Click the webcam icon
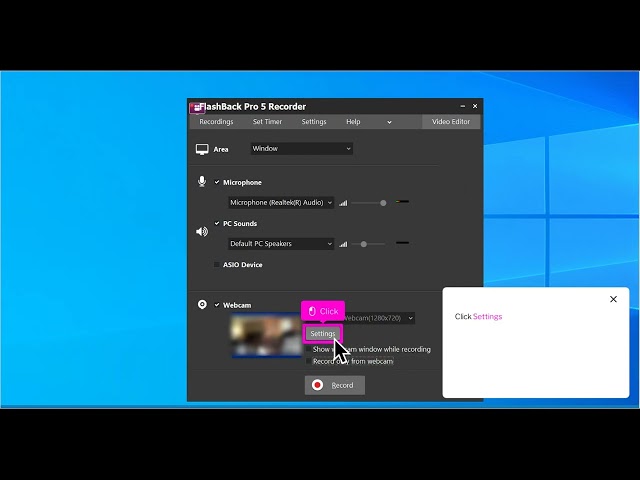This screenshot has width=640, height=480. [x=202, y=304]
